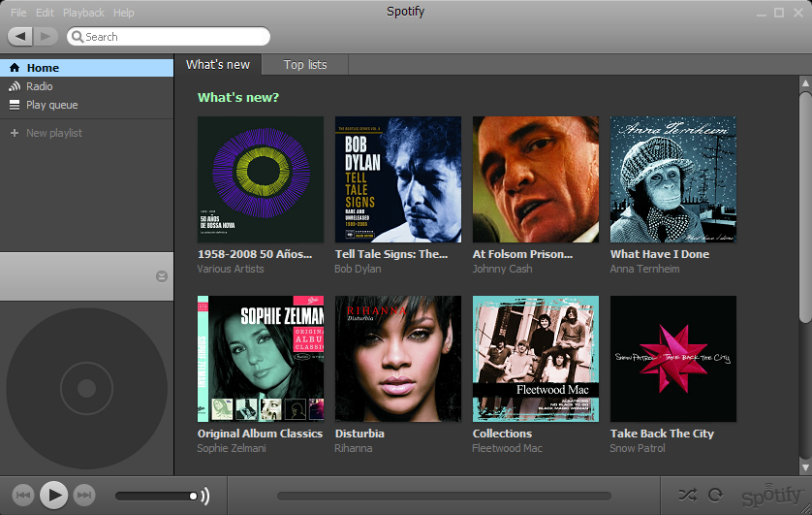Go back with the left arrow button
812x515 pixels.
(x=20, y=36)
